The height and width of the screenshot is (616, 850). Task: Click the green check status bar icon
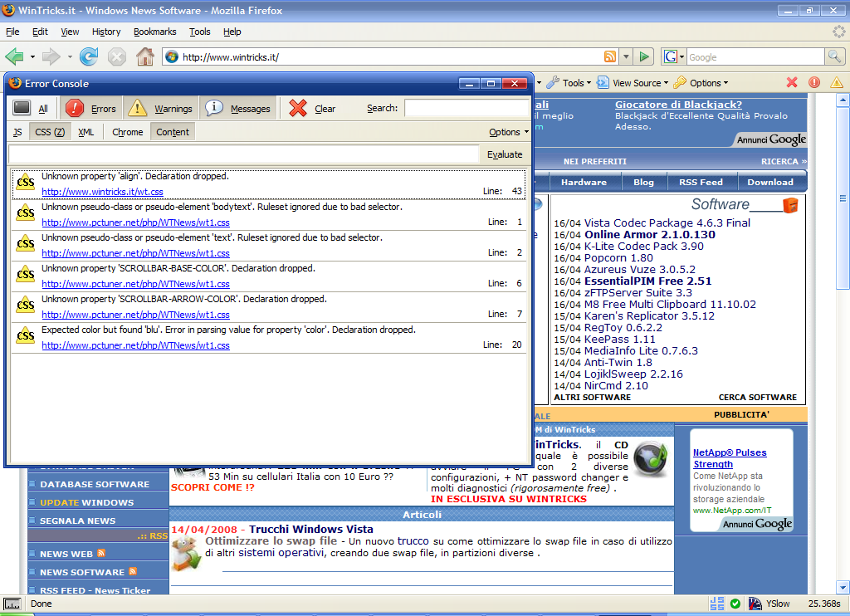coord(735,604)
